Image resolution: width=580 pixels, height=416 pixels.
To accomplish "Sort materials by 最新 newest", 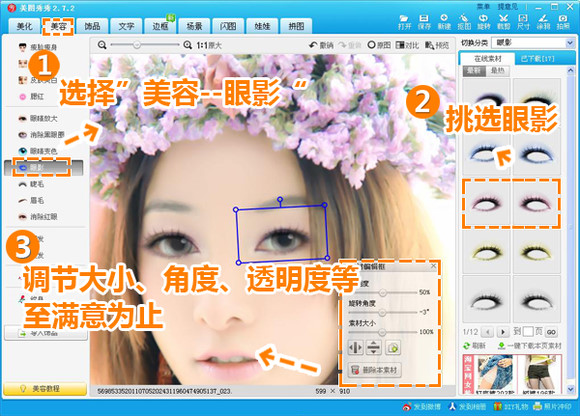I will [474, 70].
